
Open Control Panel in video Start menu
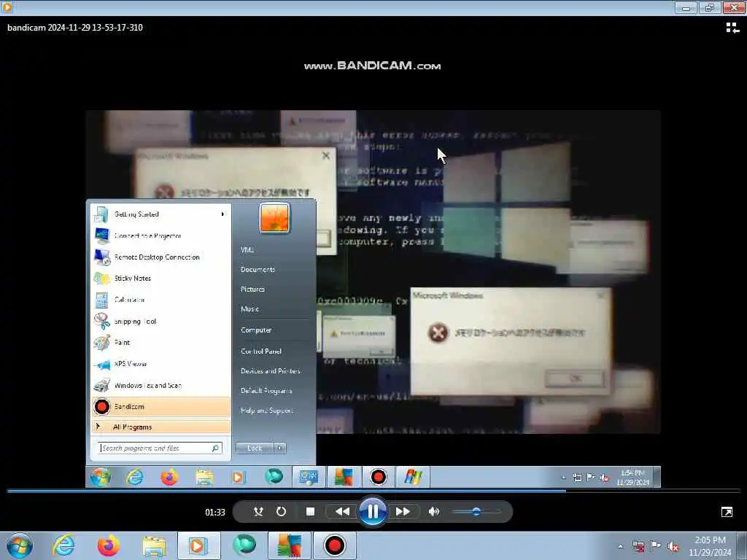point(261,351)
